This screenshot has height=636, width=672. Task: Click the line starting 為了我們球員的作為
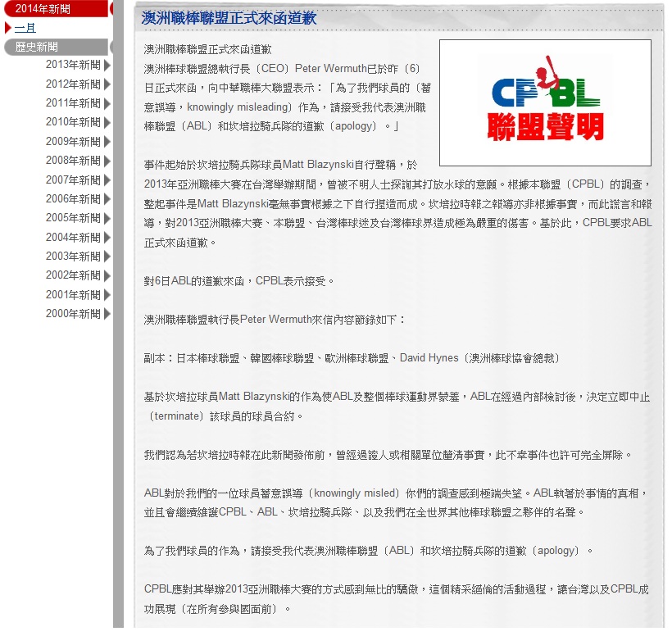(368, 551)
